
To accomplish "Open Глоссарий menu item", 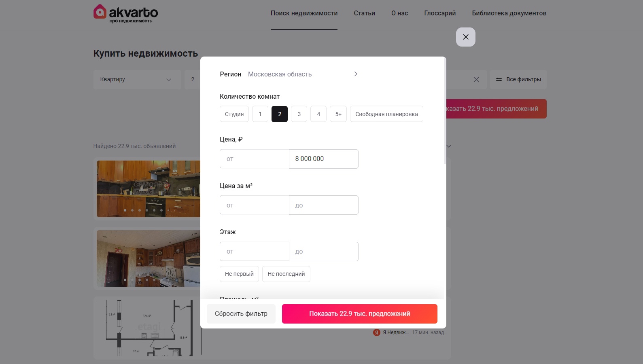I will pos(440,13).
